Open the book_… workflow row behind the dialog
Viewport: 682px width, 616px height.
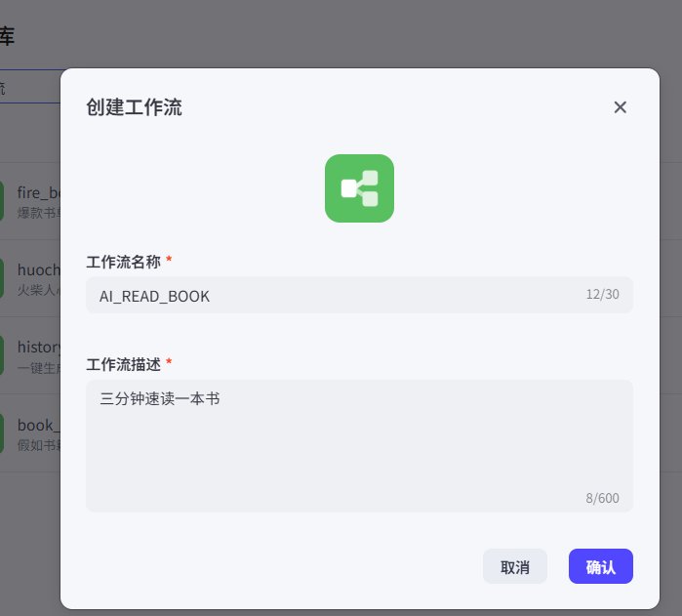tap(30, 433)
